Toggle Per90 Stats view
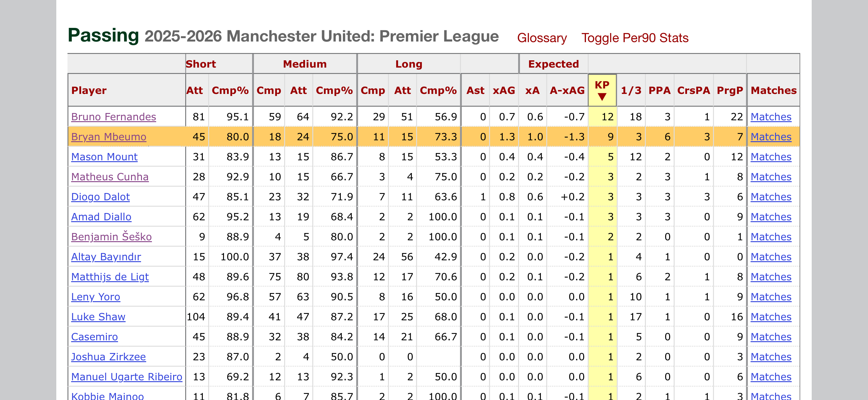This screenshot has height=400, width=868. point(635,38)
